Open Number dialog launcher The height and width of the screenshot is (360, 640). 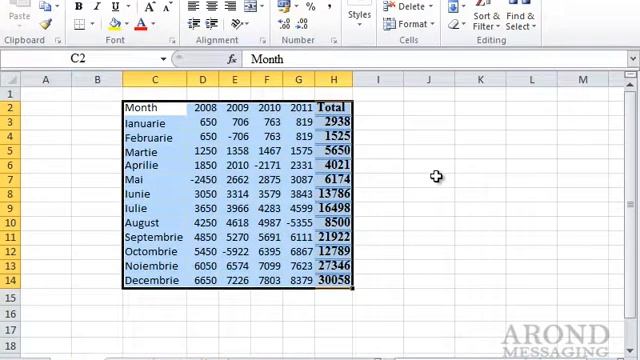pos(334,40)
